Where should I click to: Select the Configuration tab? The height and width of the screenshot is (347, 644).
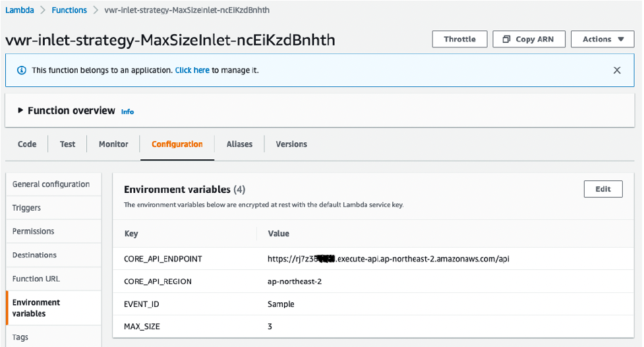click(177, 144)
